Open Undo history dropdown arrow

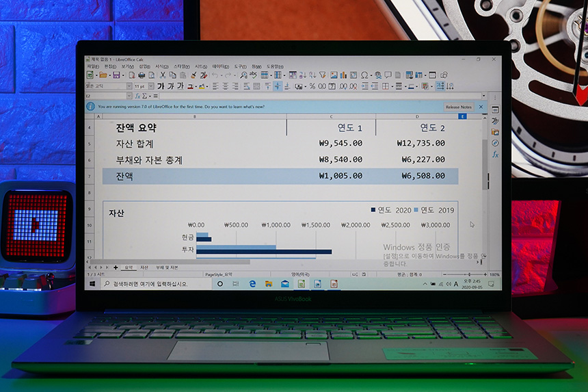pyautogui.click(x=221, y=75)
